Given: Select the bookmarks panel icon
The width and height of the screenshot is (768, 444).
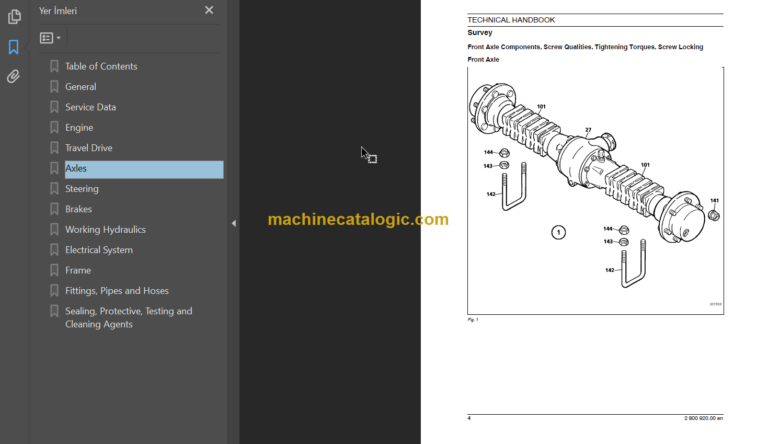Looking at the screenshot, I should click(14, 47).
